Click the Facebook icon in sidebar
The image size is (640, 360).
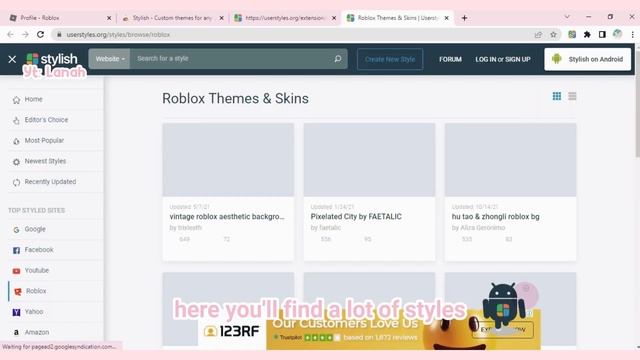point(16,250)
